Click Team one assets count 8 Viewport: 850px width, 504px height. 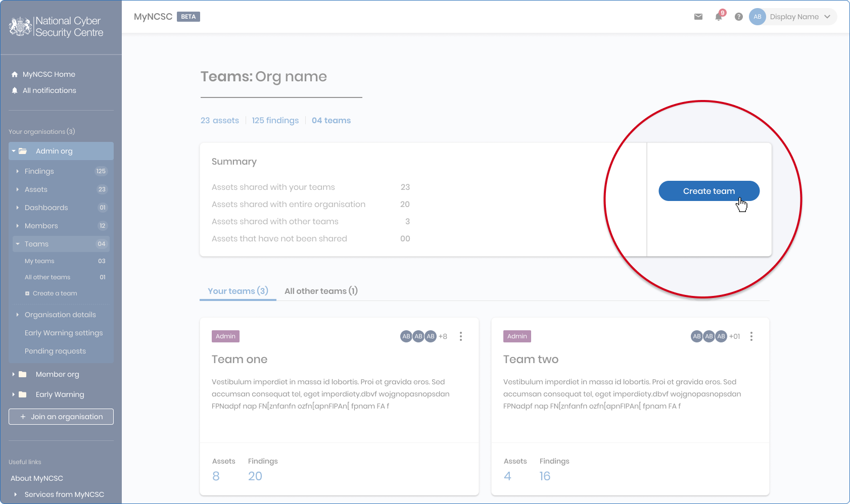click(216, 476)
